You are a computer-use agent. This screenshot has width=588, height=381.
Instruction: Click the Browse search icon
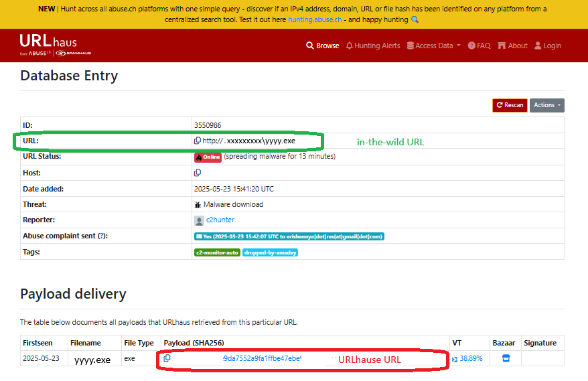point(310,46)
